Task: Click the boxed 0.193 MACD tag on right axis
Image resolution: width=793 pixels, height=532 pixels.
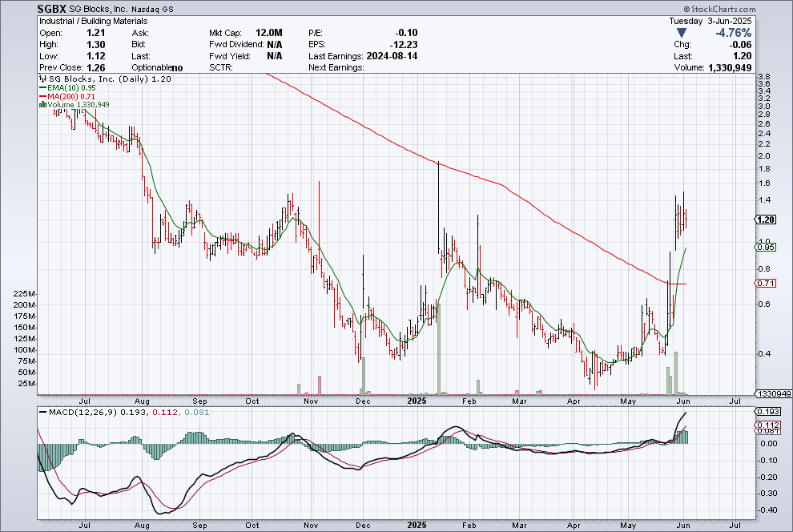Action: (768, 412)
